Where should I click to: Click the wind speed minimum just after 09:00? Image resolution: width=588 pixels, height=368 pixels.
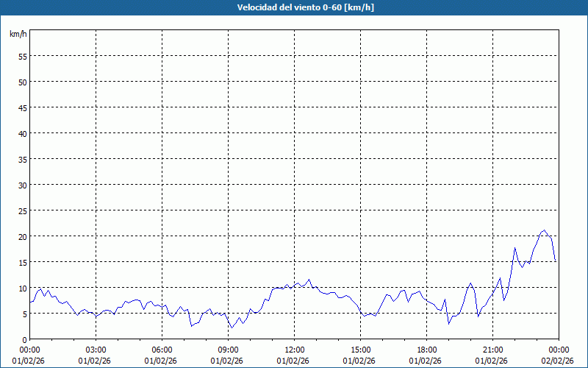pos(232,328)
